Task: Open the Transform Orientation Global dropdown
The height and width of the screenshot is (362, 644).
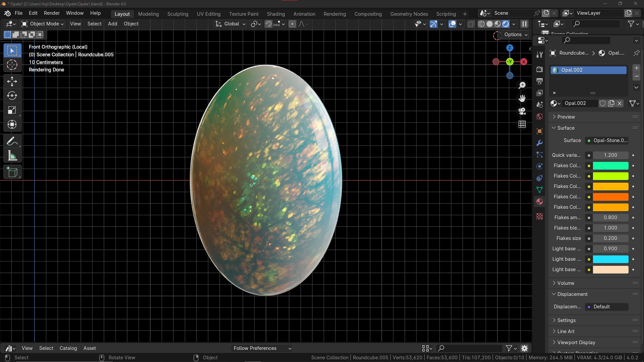Action: click(230, 24)
